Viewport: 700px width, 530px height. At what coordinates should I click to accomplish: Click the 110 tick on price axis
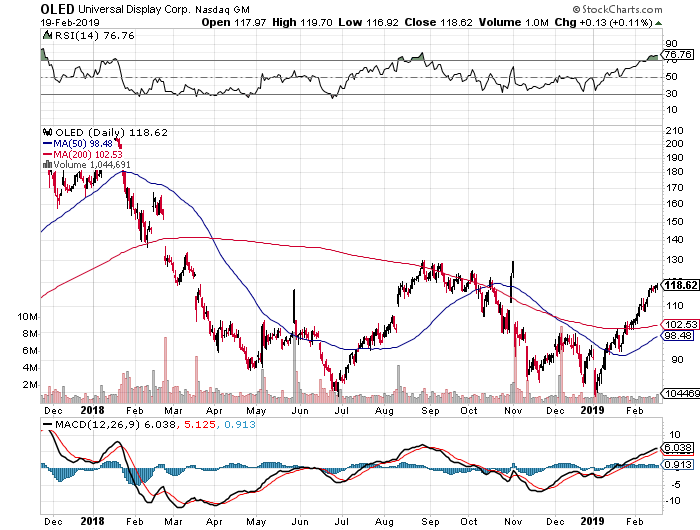click(674, 305)
